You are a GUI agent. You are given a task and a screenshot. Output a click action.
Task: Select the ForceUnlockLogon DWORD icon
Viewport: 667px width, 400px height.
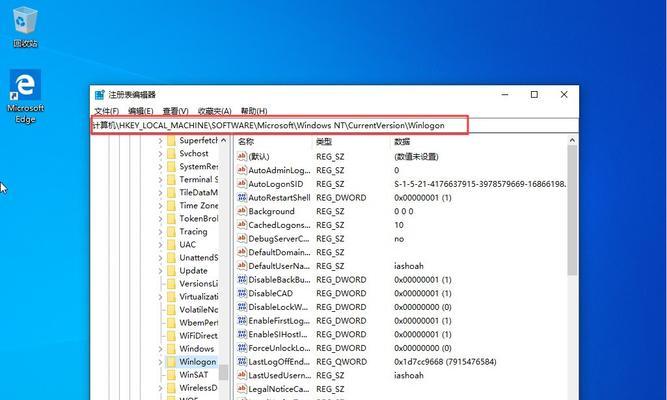[x=242, y=348]
